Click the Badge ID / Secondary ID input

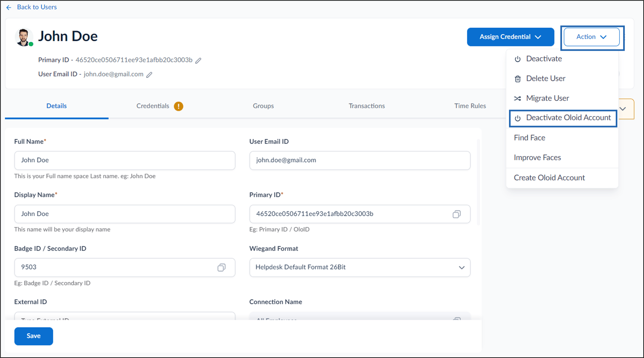tap(125, 267)
